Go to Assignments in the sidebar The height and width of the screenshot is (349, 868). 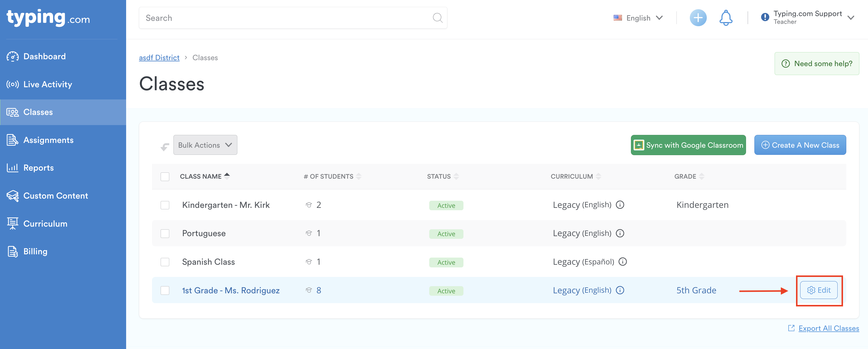pos(48,140)
